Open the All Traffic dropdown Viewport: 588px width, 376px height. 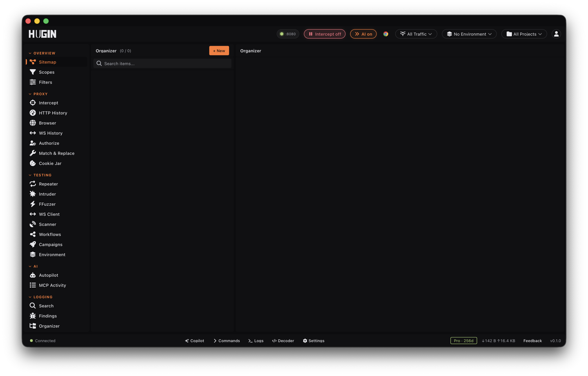tap(416, 34)
